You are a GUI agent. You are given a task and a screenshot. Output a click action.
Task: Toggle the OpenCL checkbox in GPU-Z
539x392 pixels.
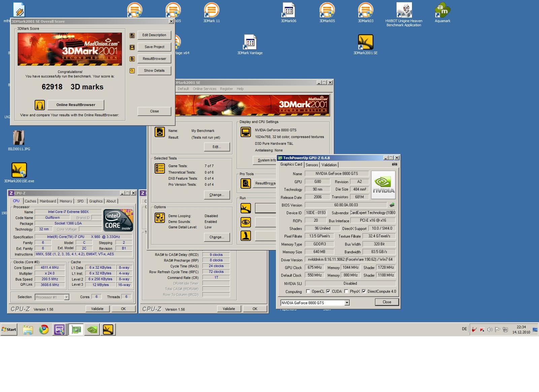[308, 291]
